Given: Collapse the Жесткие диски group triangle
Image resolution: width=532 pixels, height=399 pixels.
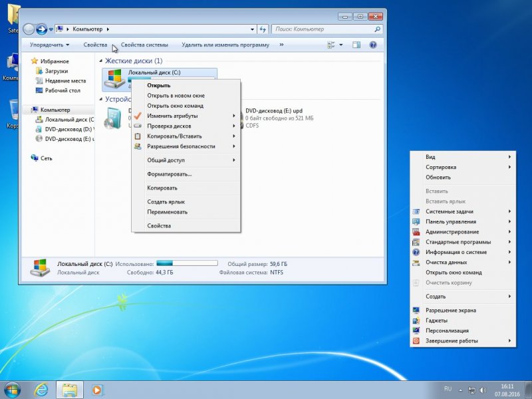Looking at the screenshot, I should click(x=101, y=61).
